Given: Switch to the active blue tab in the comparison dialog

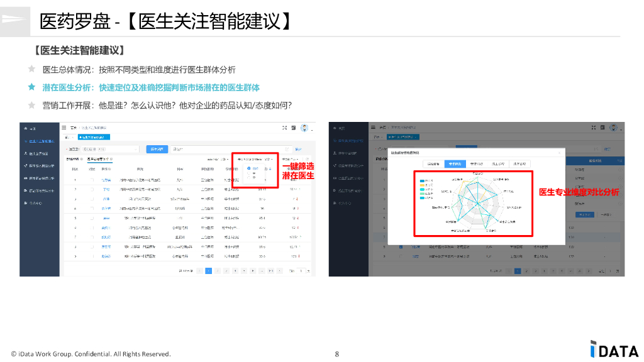Looking at the screenshot, I should pos(456,164).
